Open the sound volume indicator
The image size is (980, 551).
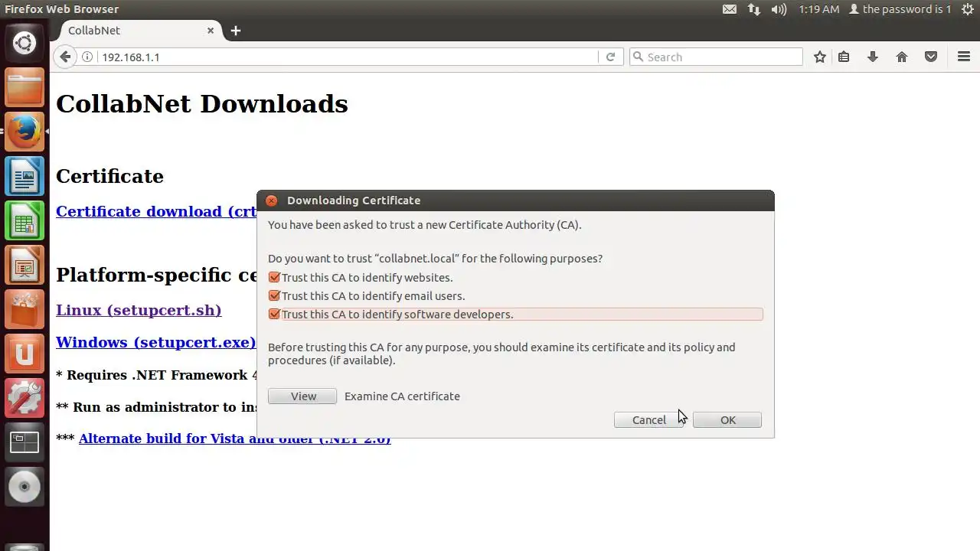tap(779, 9)
